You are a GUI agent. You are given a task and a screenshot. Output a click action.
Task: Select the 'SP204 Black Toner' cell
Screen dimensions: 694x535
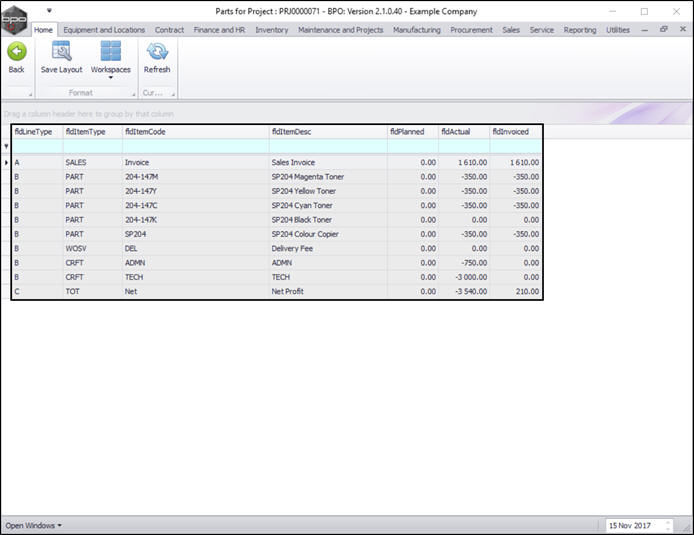pyautogui.click(x=328, y=220)
